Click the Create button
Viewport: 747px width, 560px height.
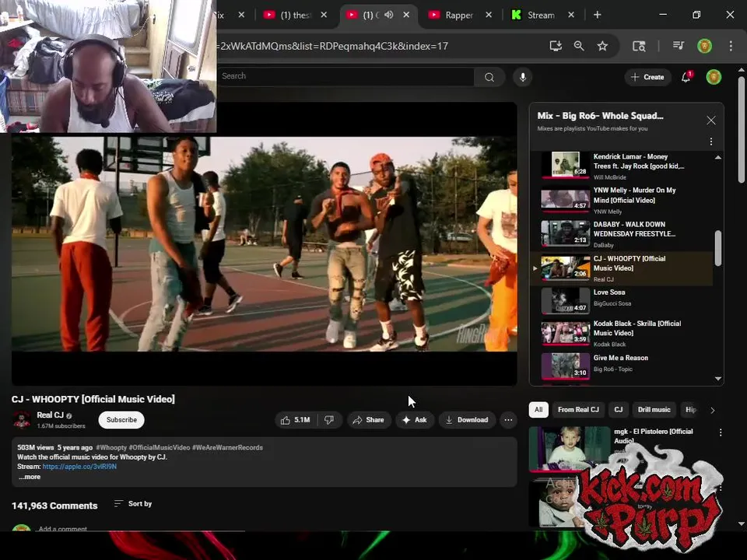coord(647,77)
